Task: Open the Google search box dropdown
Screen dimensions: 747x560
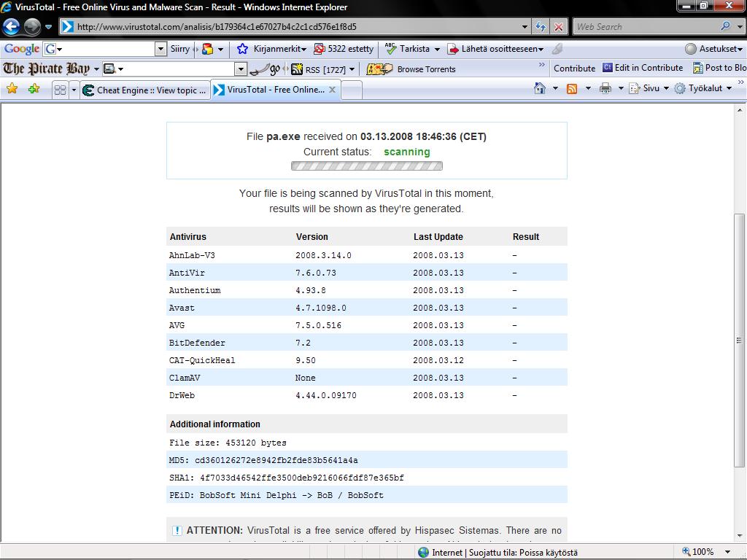Action: [160, 49]
